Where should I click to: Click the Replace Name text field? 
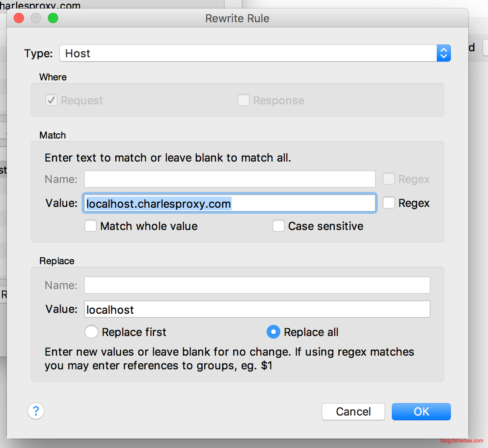tap(257, 285)
